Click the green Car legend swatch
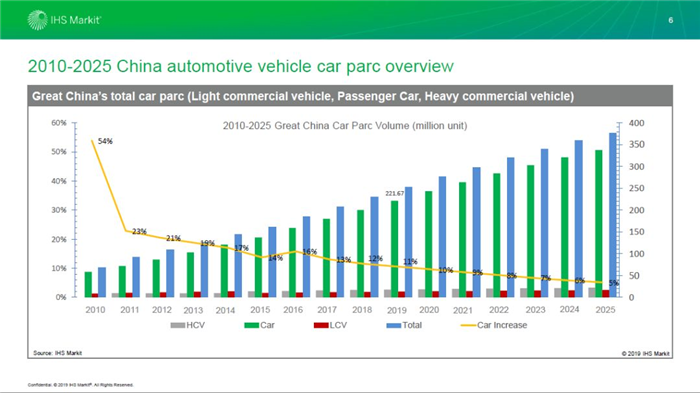This screenshot has width=700, height=393. pos(251,325)
